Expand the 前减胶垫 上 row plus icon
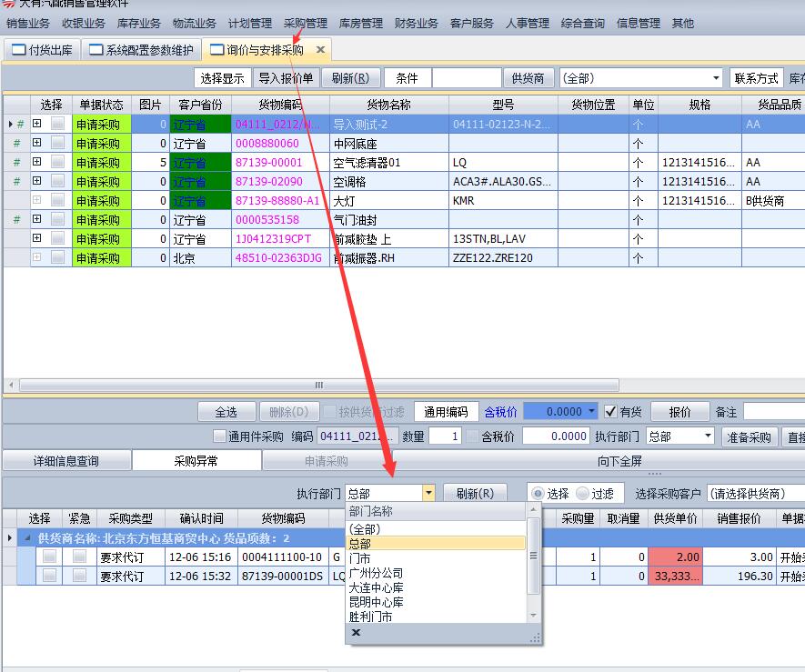The height and width of the screenshot is (672, 805). (x=37, y=238)
